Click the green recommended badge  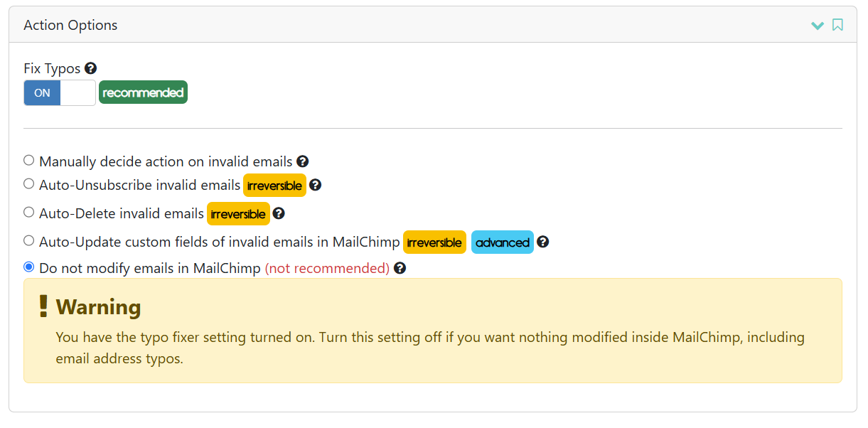click(x=143, y=92)
